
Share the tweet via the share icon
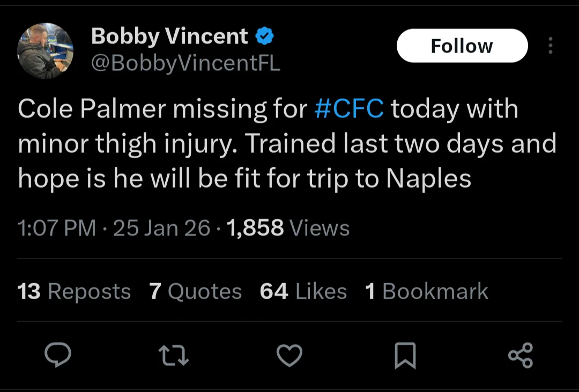click(x=520, y=355)
